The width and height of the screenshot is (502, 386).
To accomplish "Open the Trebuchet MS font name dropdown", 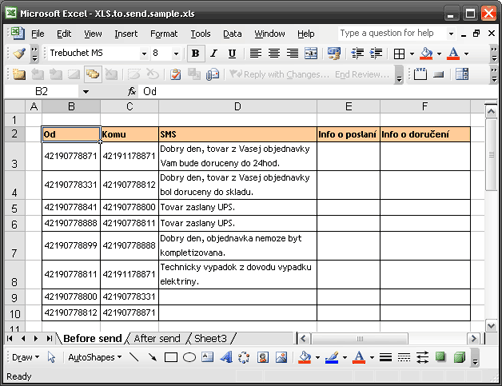I will [x=144, y=53].
